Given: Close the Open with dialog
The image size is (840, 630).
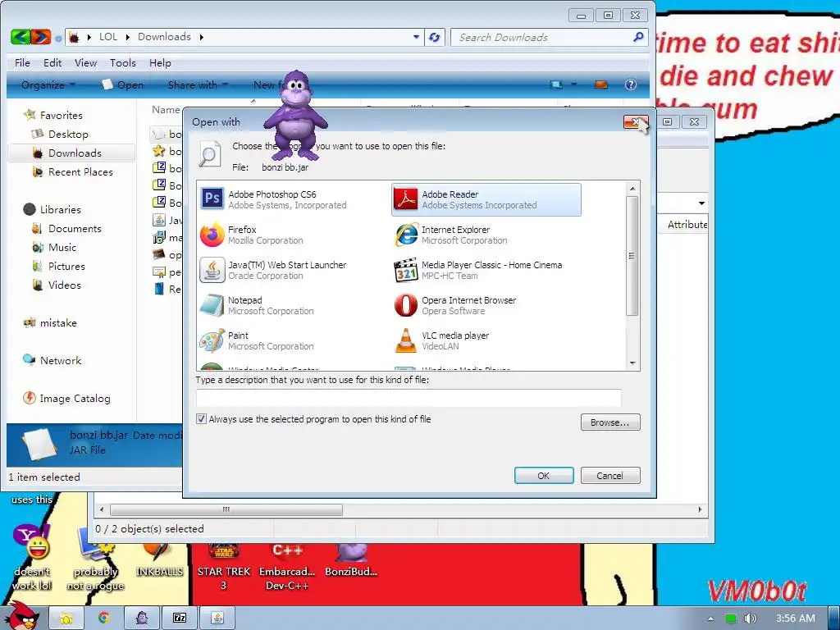Looking at the screenshot, I should [x=636, y=122].
